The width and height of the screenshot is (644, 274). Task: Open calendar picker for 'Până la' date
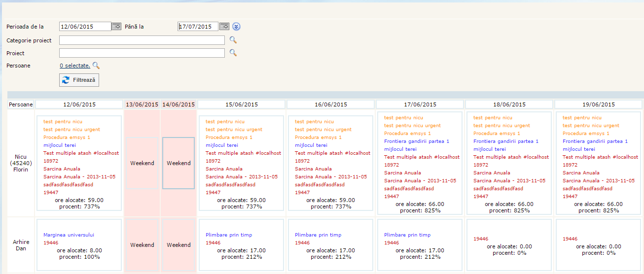224,27
